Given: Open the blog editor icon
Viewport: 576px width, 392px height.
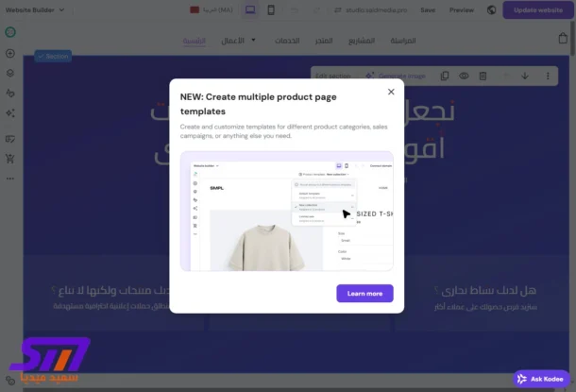Looking at the screenshot, I should coord(10,138).
